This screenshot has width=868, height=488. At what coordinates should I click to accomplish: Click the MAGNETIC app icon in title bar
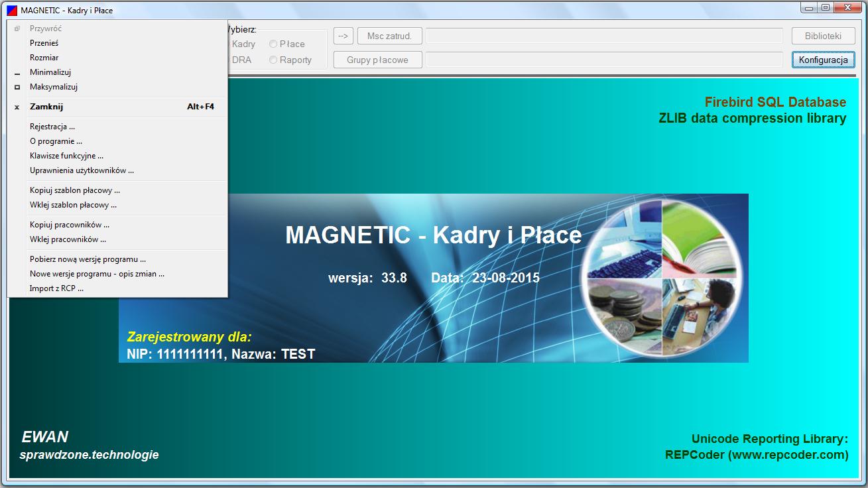click(13, 10)
